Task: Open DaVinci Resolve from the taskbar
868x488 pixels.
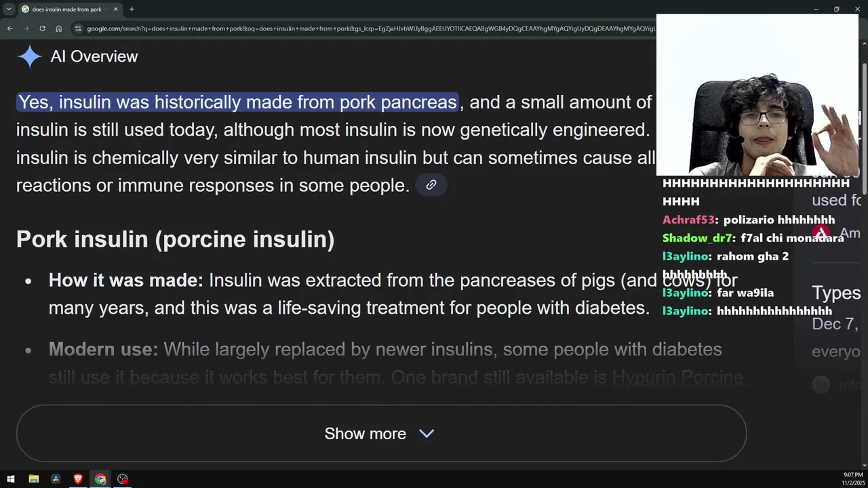Action: (56, 479)
